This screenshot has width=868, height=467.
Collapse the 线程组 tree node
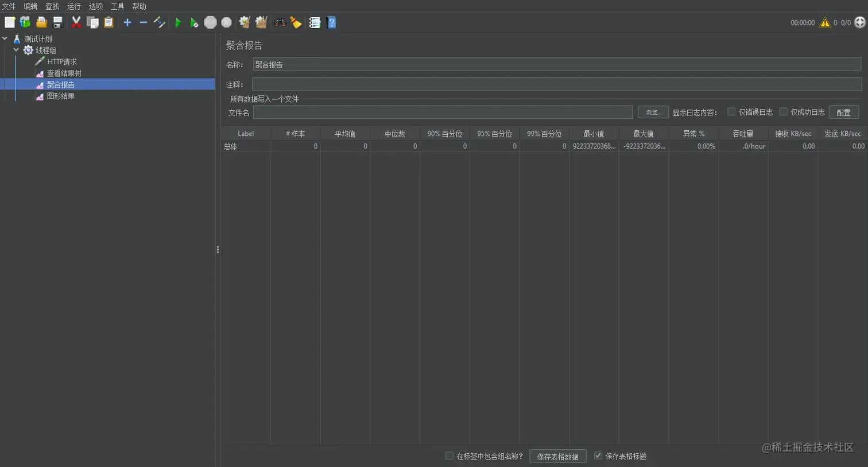click(16, 50)
